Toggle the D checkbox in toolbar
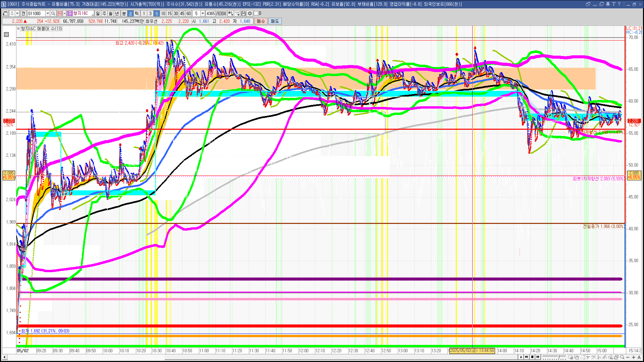 point(256,13)
